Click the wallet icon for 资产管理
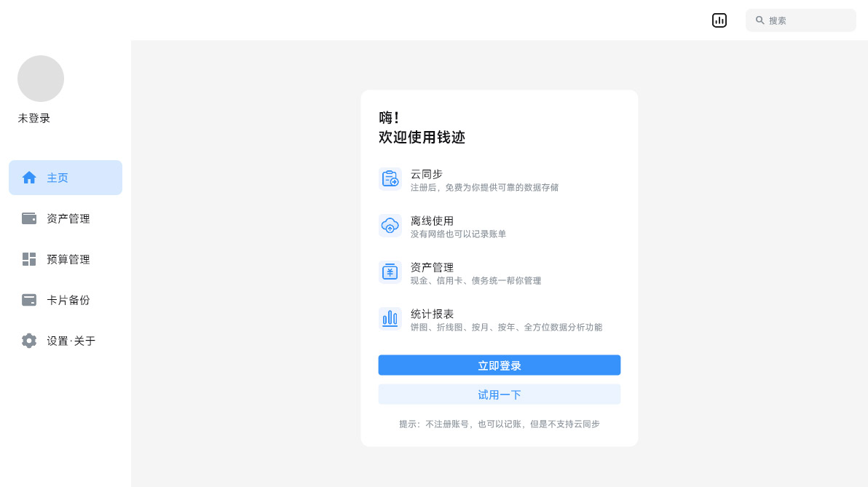Image resolution: width=868 pixels, height=487 pixels. click(29, 218)
